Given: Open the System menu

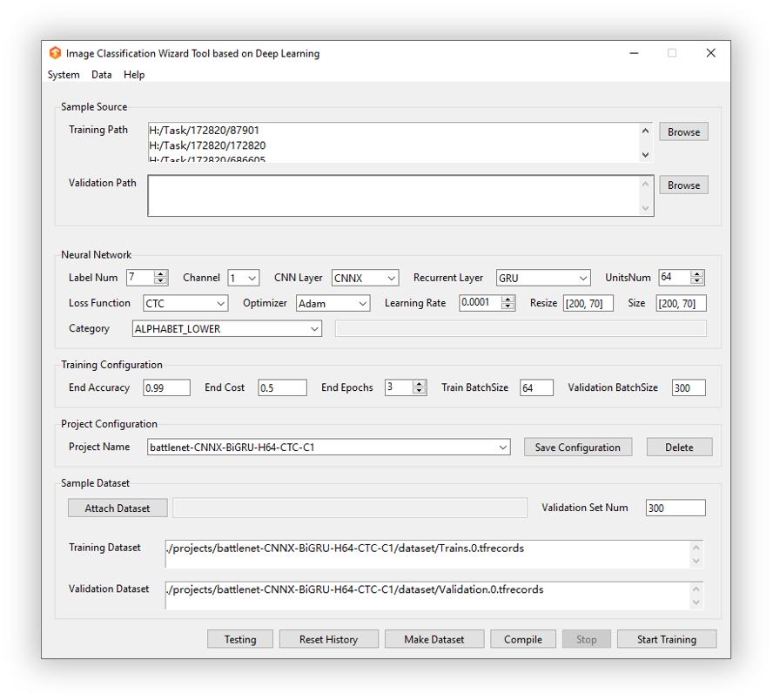Looking at the screenshot, I should [x=64, y=75].
